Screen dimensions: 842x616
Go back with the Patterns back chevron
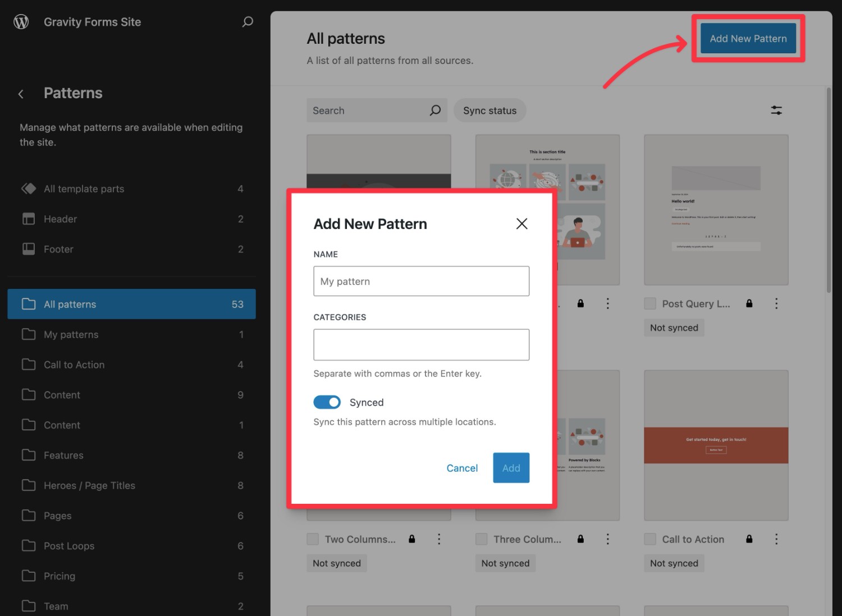click(21, 94)
